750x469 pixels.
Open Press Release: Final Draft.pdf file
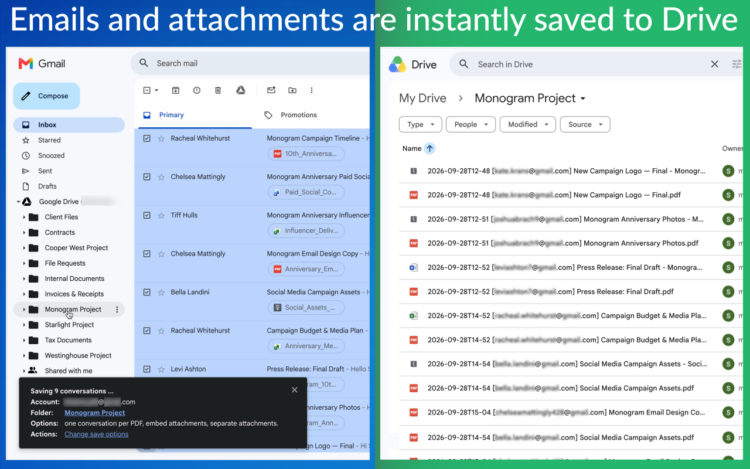551,292
